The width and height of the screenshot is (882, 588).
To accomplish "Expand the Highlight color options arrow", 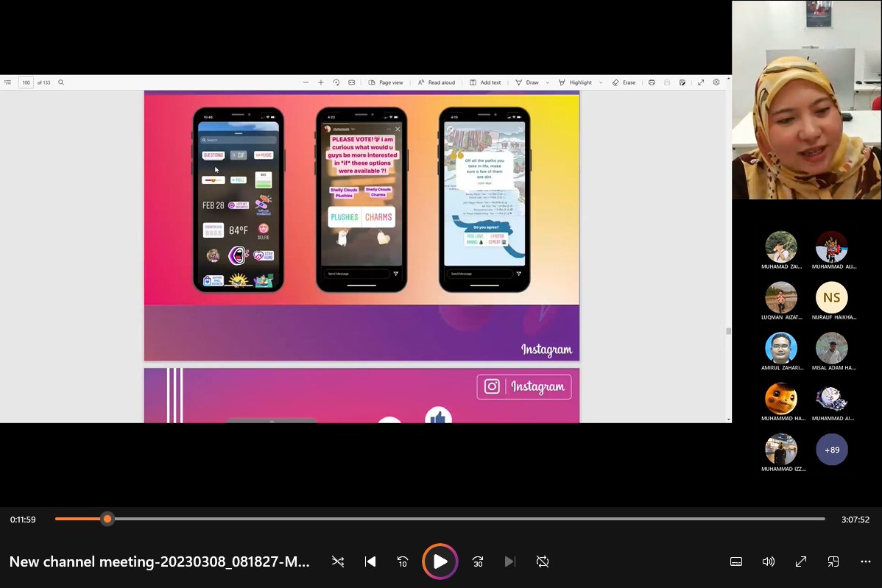I will [x=601, y=82].
